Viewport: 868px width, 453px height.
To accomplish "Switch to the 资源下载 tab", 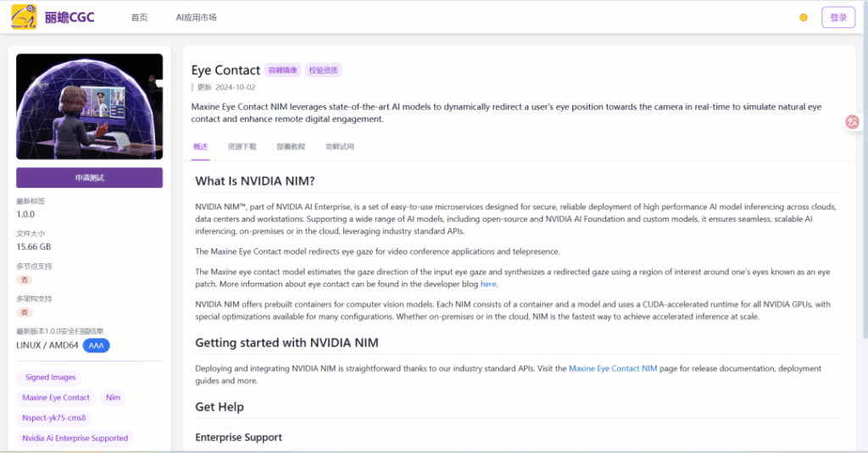I will pyautogui.click(x=242, y=146).
